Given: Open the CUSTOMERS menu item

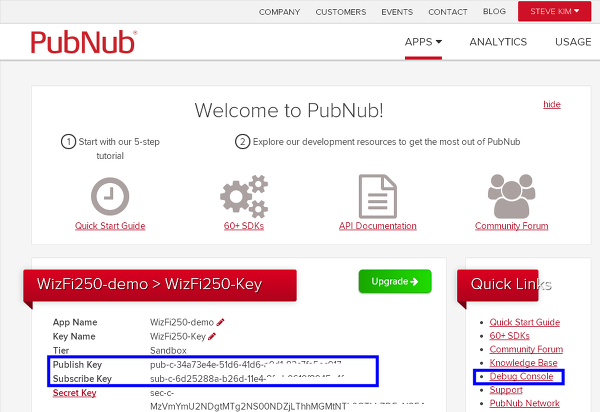Looking at the screenshot, I should click(x=341, y=12).
